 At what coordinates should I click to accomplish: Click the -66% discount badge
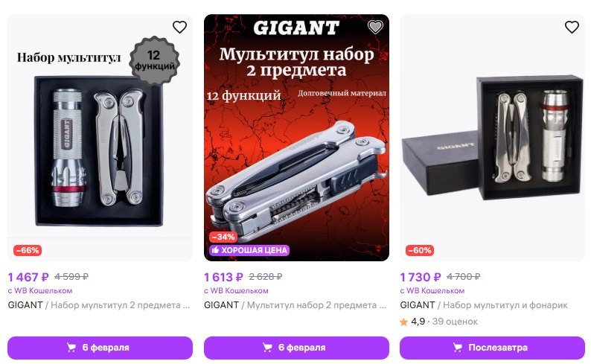pyautogui.click(x=28, y=250)
